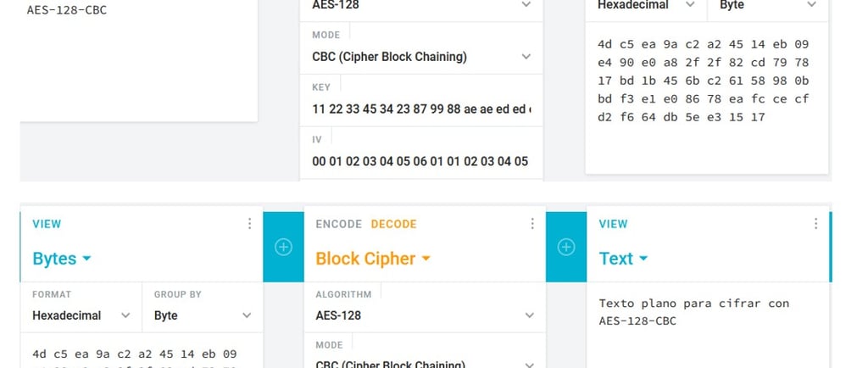
Task: Add brick between Bytes and Block Cipher
Action: tap(283, 248)
